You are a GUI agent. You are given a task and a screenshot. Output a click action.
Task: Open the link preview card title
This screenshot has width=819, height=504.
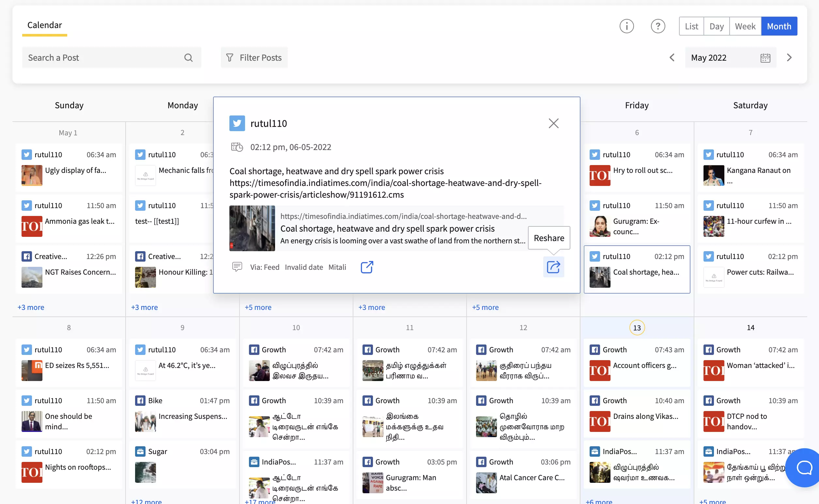tap(387, 228)
